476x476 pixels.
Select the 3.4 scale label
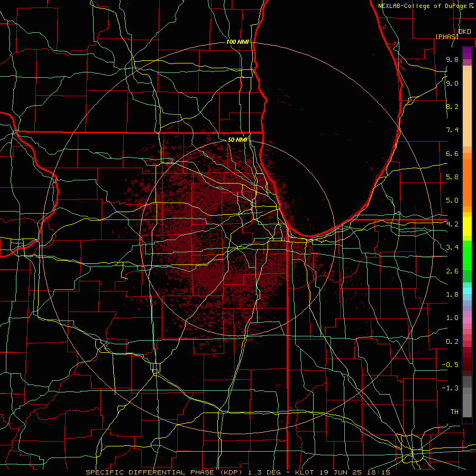[452, 248]
